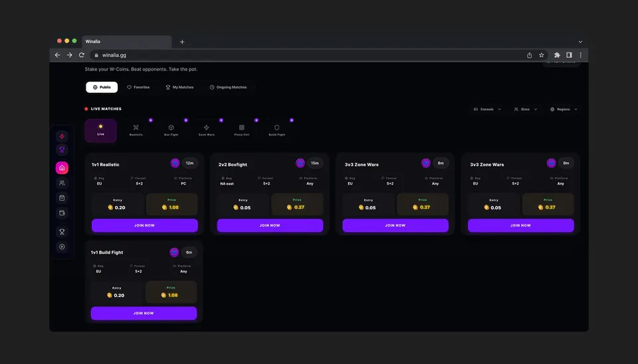The width and height of the screenshot is (638, 364).
Task: Select the Box Fight category tile
Action: pos(171,130)
